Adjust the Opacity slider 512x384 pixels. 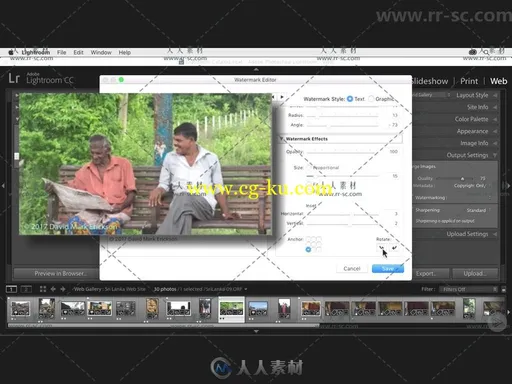pos(342,152)
